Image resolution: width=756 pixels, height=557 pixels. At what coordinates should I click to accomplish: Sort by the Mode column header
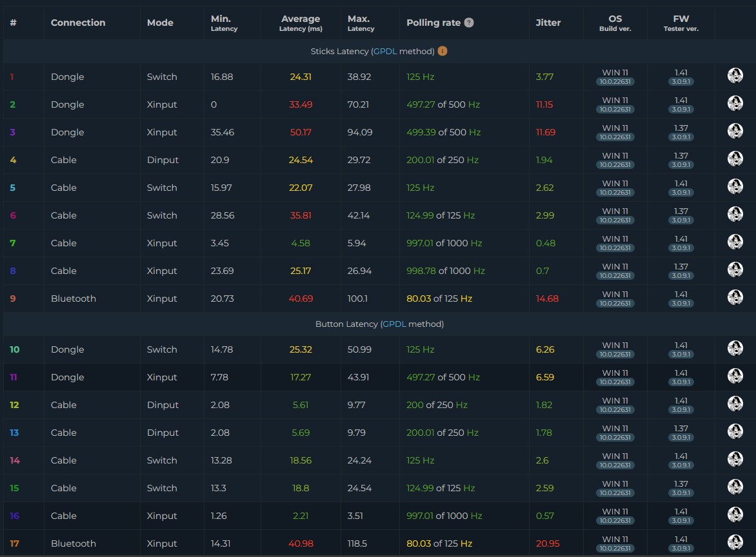(x=160, y=23)
